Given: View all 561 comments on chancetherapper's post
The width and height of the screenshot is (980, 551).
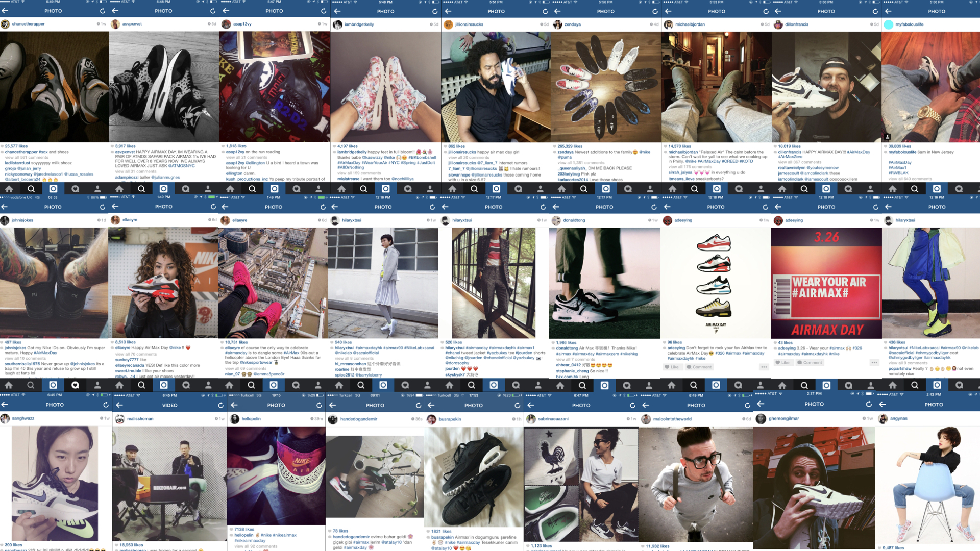Looking at the screenshot, I should pos(27,157).
